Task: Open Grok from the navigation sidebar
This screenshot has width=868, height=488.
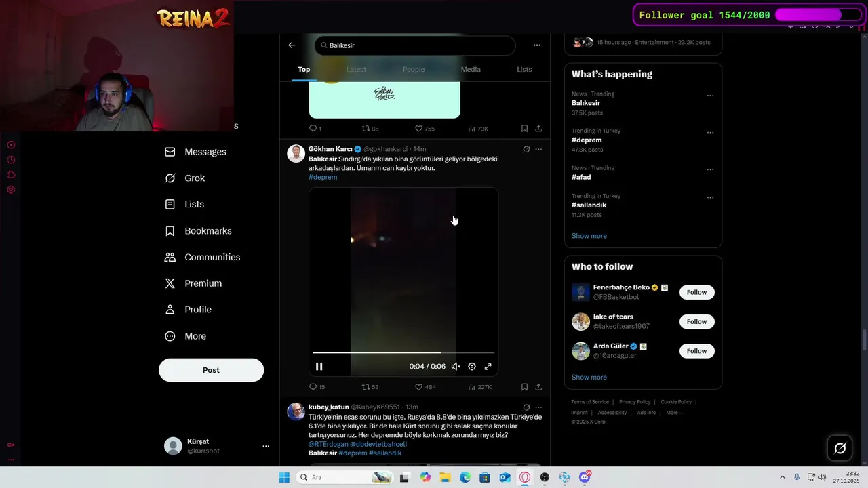Action: click(186, 178)
